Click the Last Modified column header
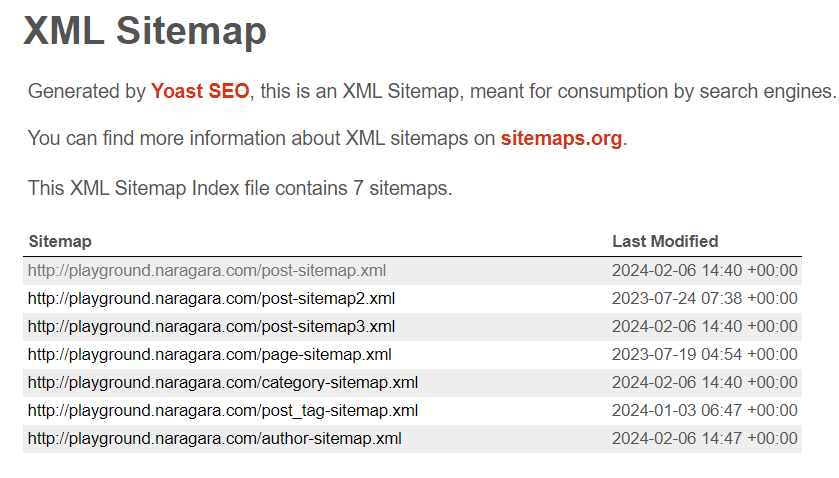Screen dimensions: 839x478 (x=665, y=241)
